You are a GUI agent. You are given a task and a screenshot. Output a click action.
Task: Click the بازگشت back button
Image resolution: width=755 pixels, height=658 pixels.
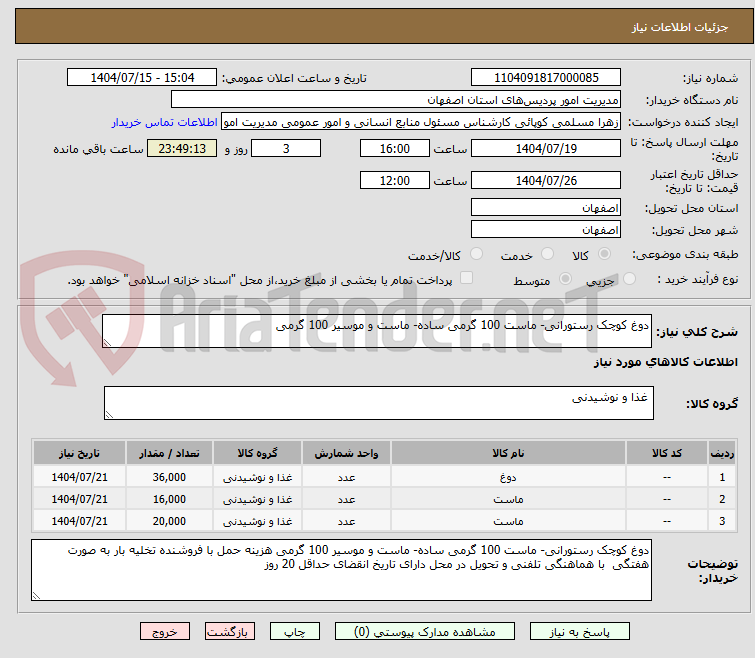click(x=231, y=632)
